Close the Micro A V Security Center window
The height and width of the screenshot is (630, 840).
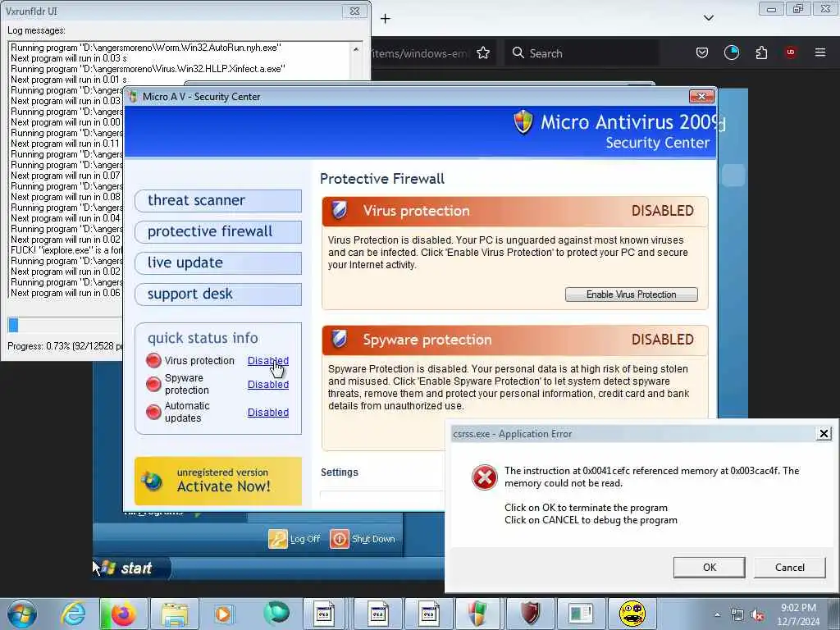[702, 97]
